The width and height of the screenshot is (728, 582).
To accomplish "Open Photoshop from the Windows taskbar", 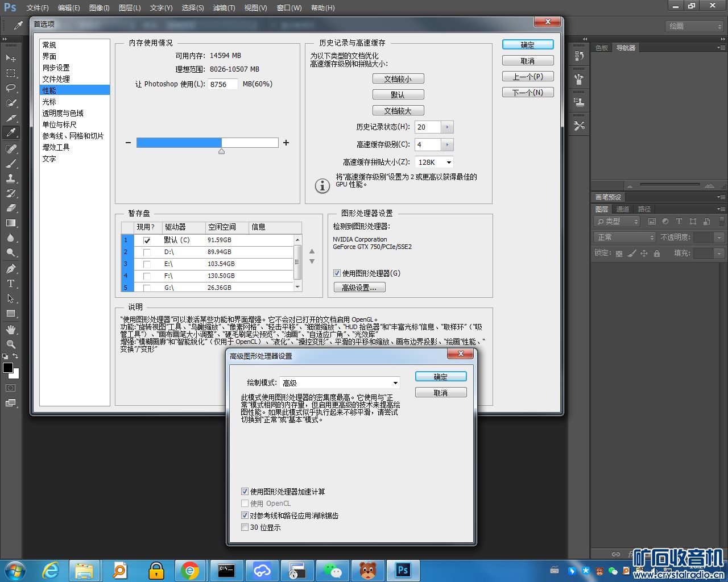I will click(403, 570).
